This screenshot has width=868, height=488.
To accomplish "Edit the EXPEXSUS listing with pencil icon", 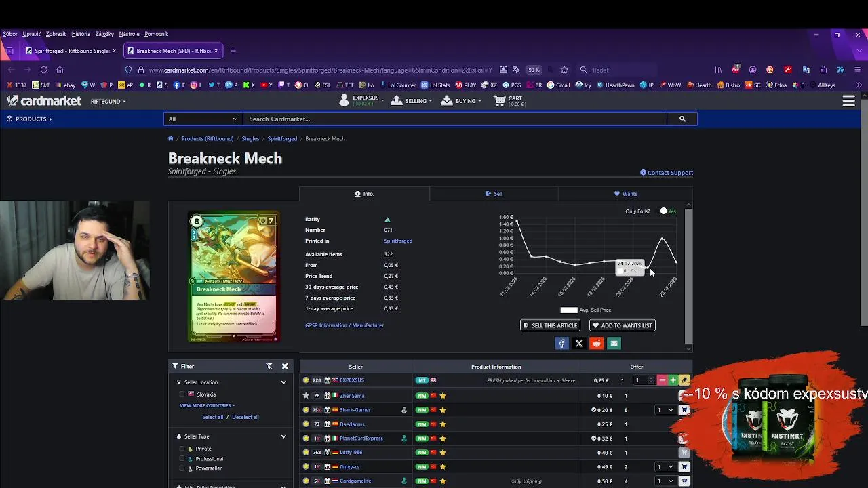I will (x=684, y=380).
